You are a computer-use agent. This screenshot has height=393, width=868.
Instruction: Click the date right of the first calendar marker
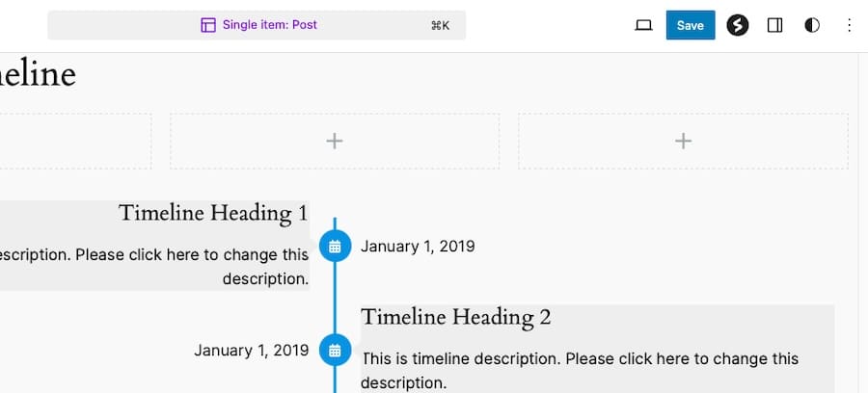coord(418,247)
